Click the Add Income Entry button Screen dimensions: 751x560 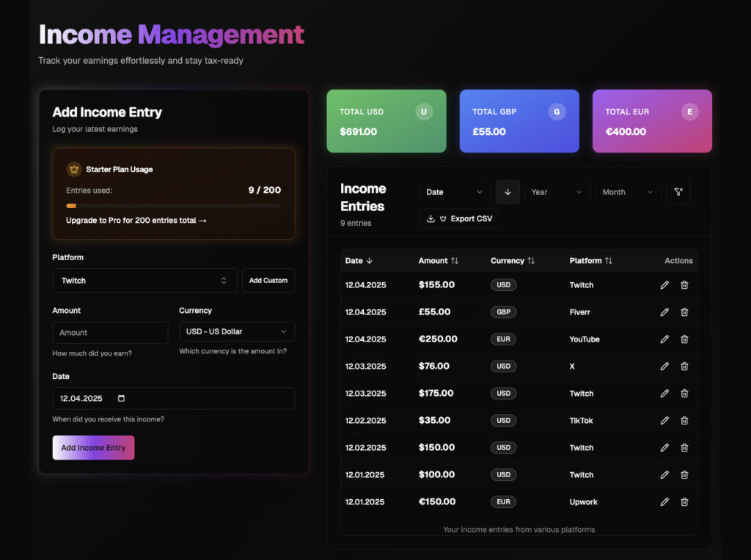93,448
